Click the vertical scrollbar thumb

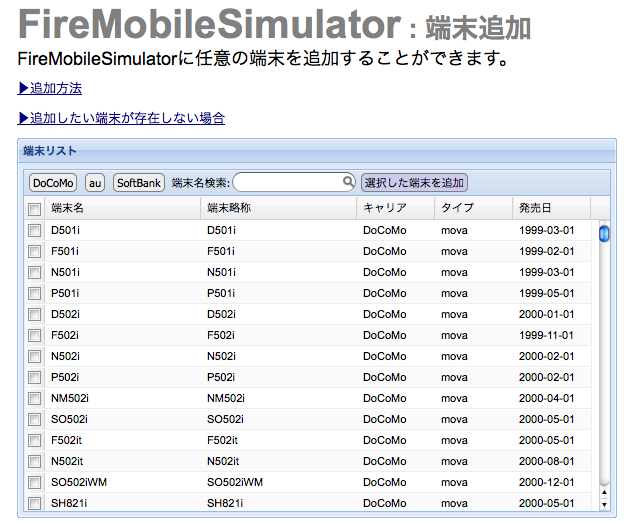click(x=604, y=233)
